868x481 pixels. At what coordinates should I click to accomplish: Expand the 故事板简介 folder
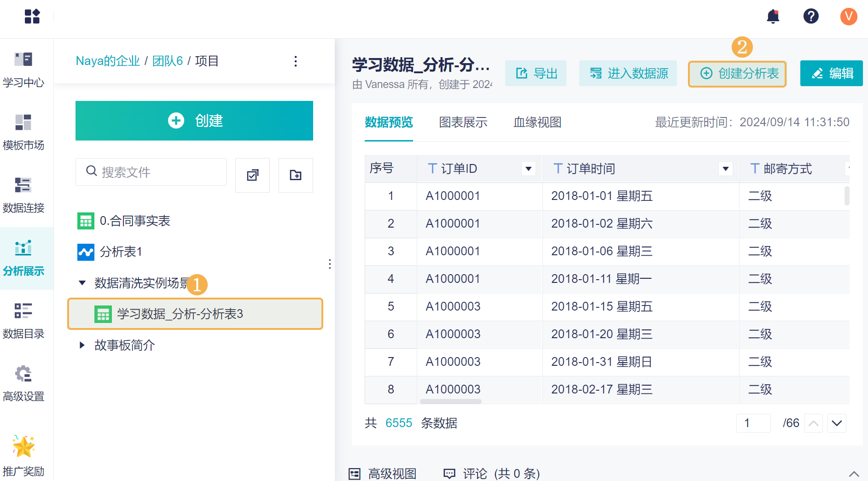[82, 345]
